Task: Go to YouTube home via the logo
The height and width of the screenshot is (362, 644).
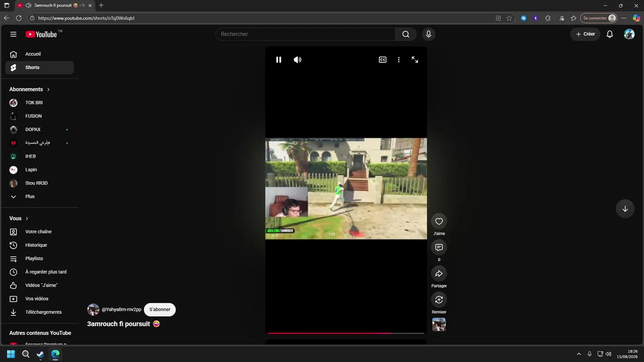Action: [41, 34]
